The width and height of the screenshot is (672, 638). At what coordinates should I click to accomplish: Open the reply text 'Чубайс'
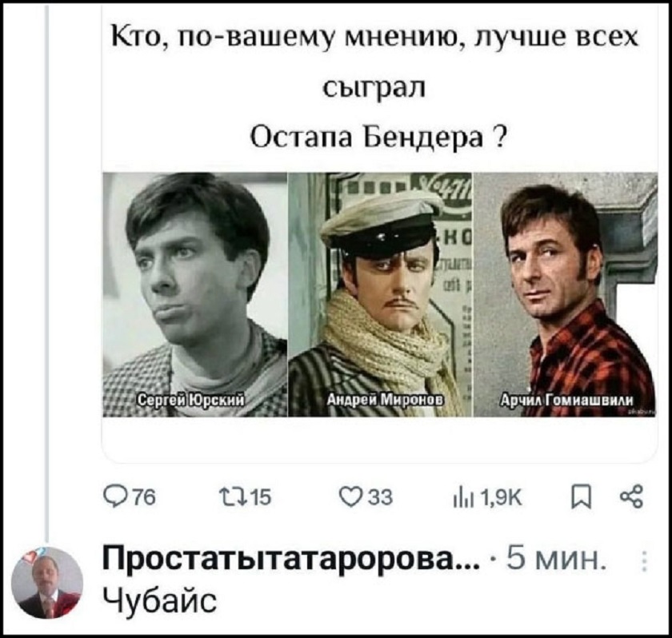point(159,600)
